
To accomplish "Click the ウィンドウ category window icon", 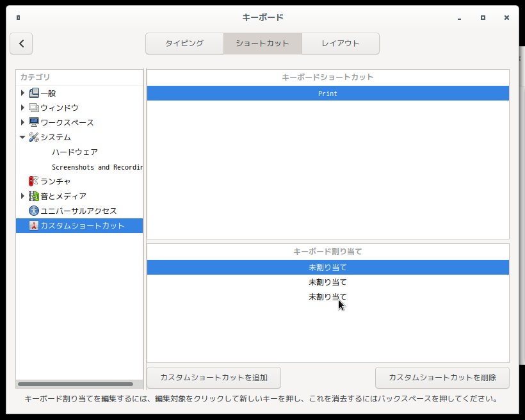I will [35, 108].
